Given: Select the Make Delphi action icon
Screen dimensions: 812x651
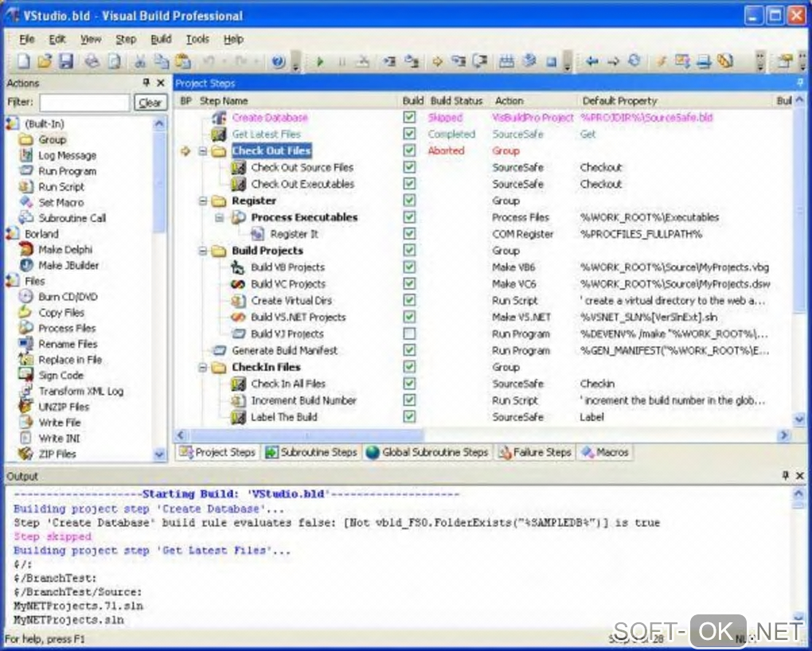Looking at the screenshot, I should [25, 249].
